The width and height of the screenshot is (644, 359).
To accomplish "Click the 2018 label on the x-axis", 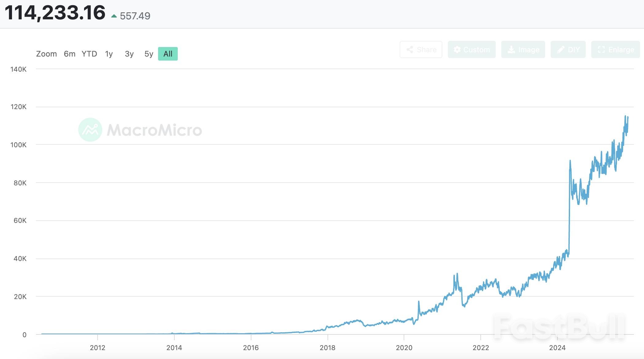I will [328, 348].
